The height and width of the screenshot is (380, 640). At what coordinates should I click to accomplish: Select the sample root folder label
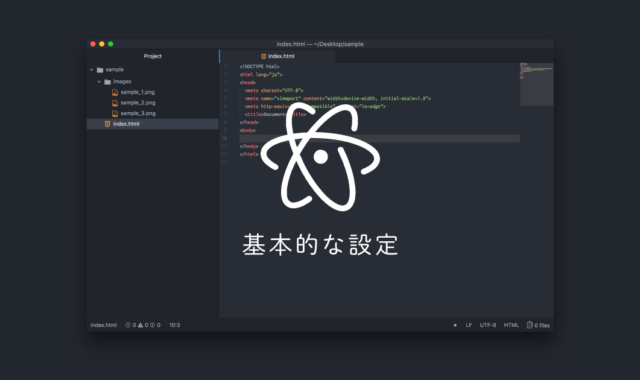[114, 70]
